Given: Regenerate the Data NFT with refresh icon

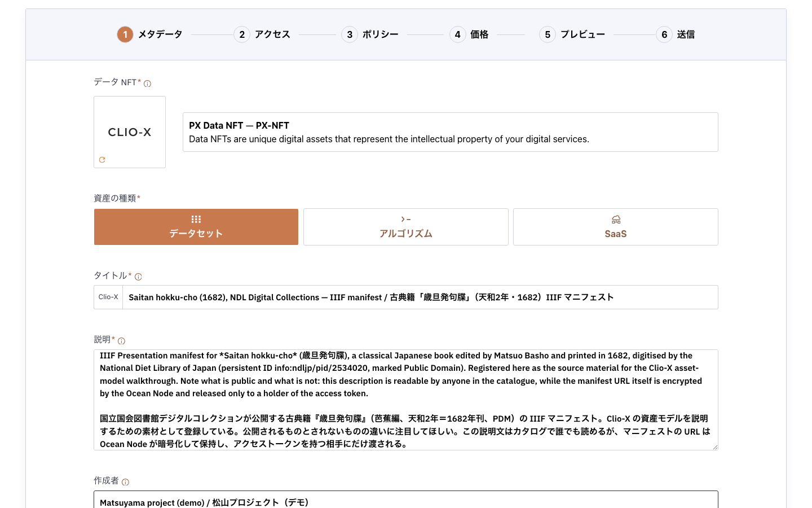Looking at the screenshot, I should click(102, 160).
